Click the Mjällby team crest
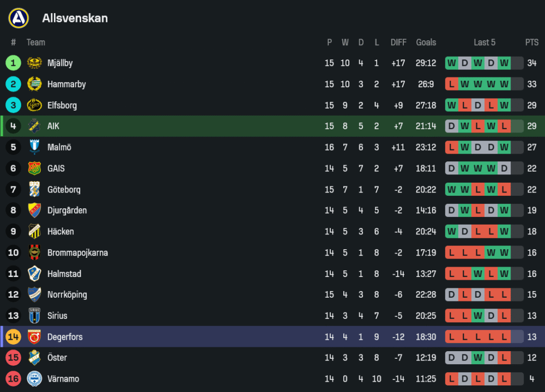This screenshot has height=392, width=545. 34,63
